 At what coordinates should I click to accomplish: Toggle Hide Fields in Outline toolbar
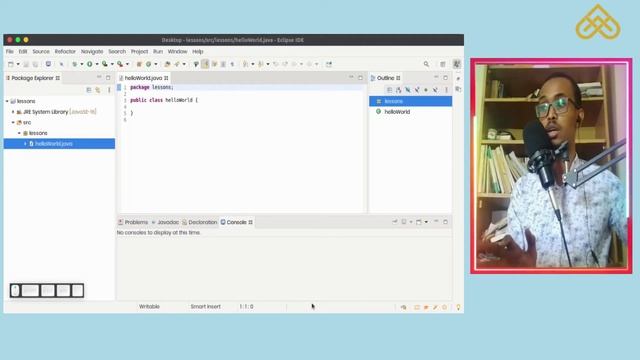coord(408,90)
